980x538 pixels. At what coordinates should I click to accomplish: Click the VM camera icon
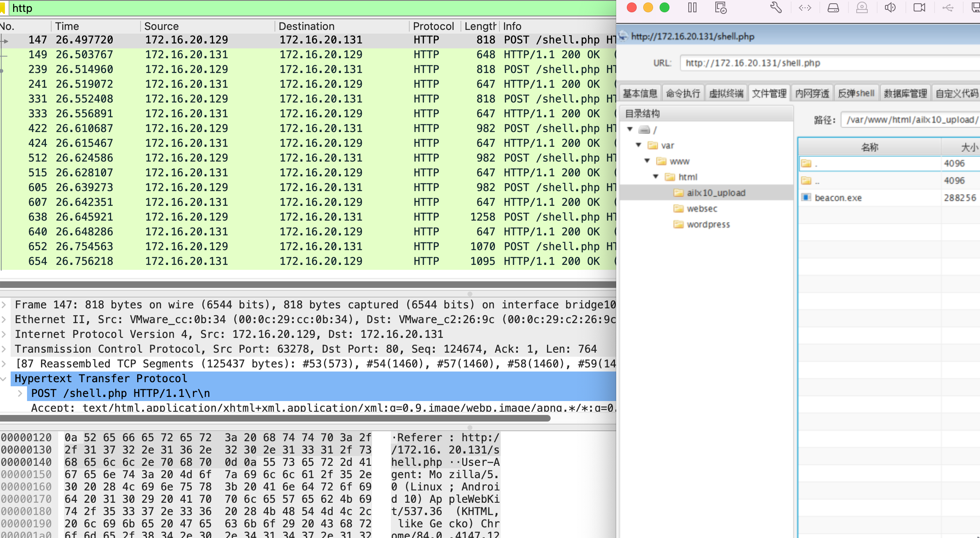click(919, 8)
